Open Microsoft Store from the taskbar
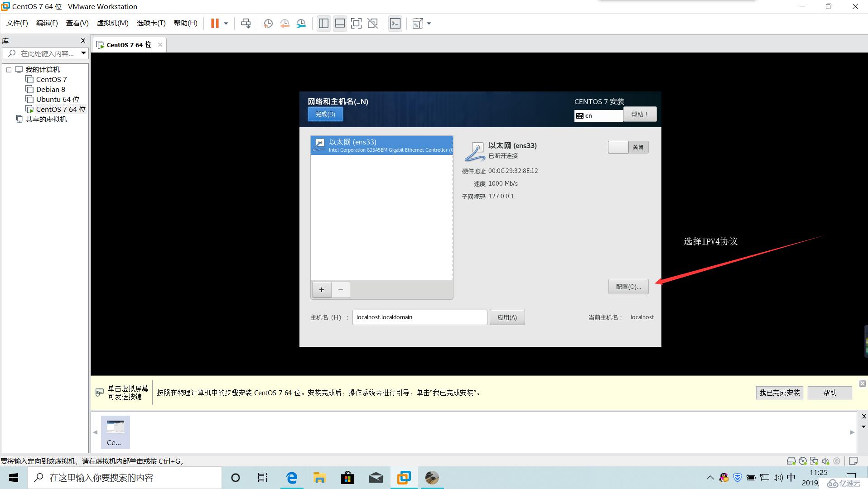Viewport: 868px width, 489px height. pos(347,478)
